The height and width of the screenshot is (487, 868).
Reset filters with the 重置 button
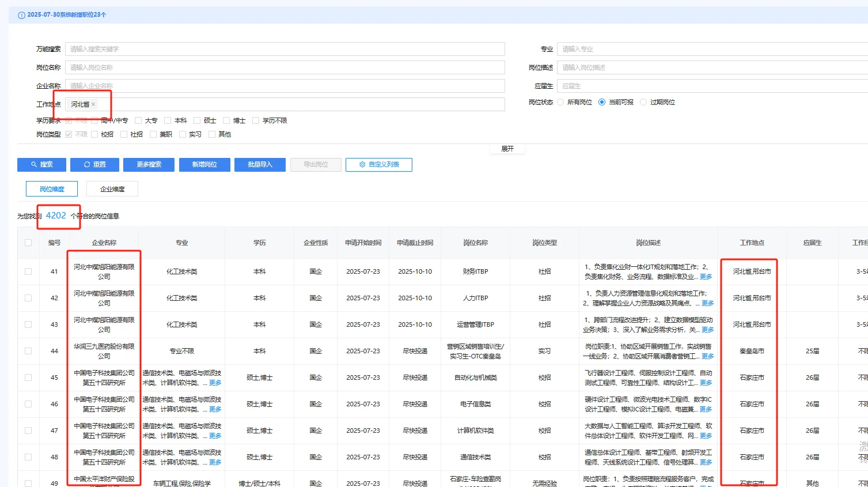click(94, 165)
